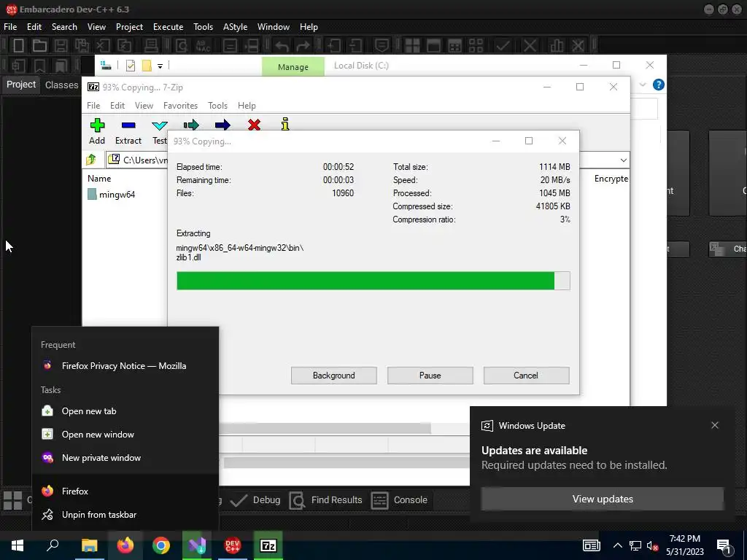Pause the 7-Zip extraction

[430, 376]
